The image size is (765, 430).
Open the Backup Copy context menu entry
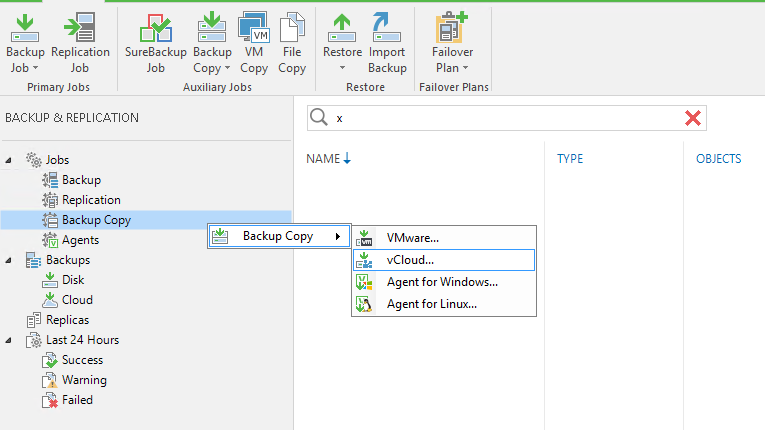click(x=279, y=237)
